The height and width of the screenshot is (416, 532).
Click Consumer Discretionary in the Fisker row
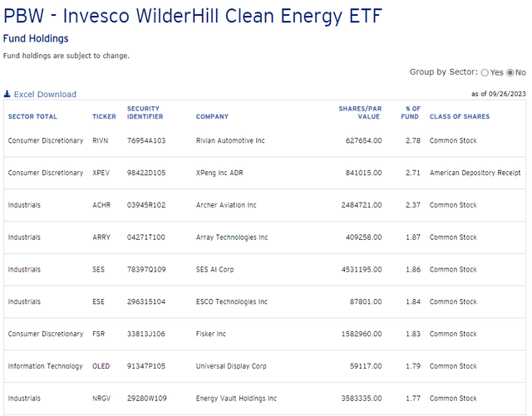(x=46, y=334)
